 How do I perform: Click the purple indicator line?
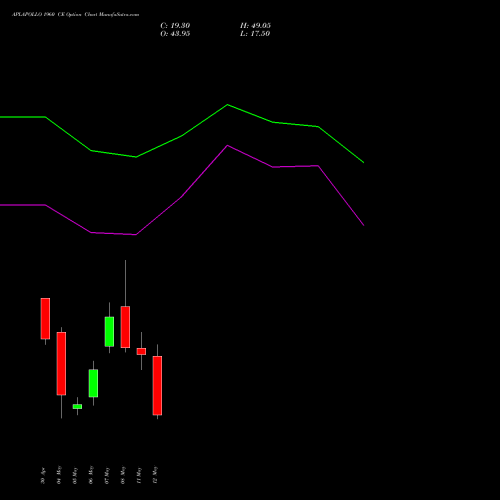[x=182, y=196]
